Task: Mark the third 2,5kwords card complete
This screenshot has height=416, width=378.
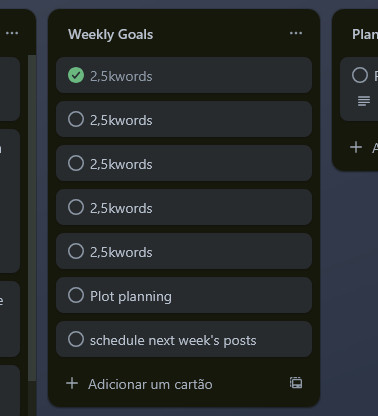Action: [76, 163]
